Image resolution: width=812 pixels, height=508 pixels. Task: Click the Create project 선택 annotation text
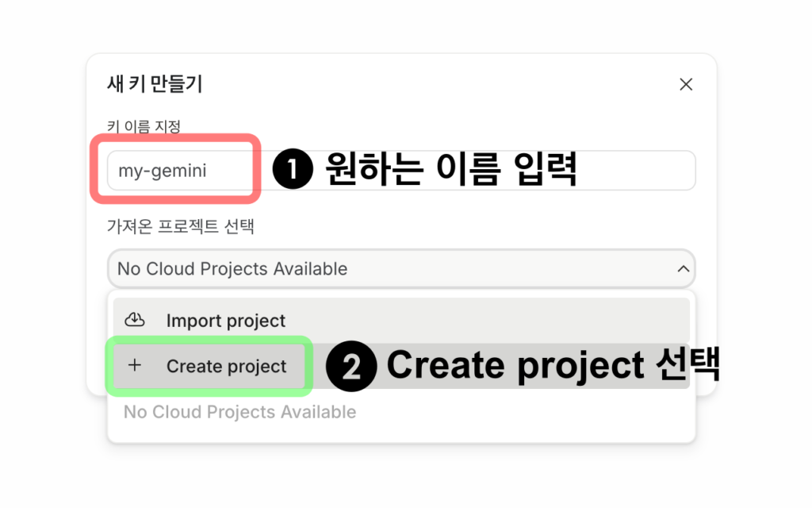point(553,366)
